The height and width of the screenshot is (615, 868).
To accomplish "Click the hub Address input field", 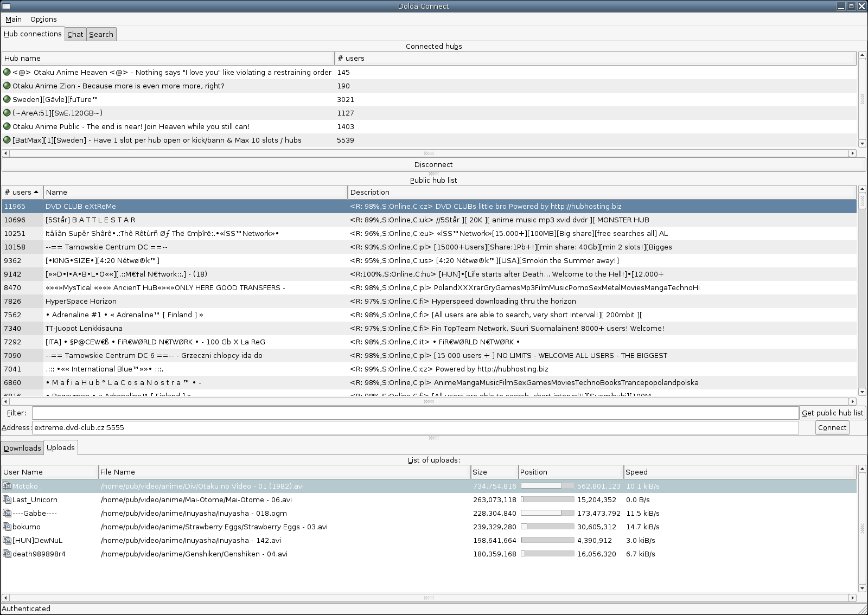I will coord(415,427).
